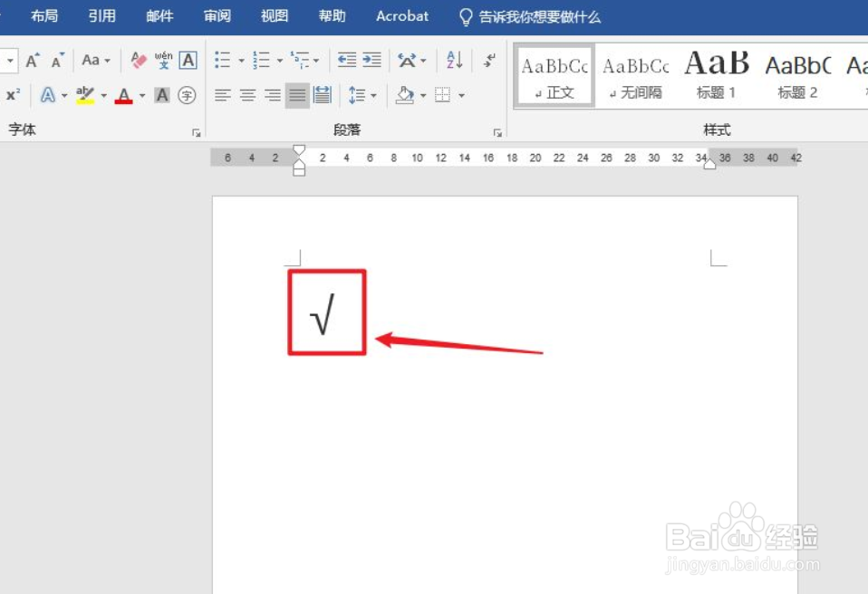The height and width of the screenshot is (594, 868).
Task: Apply paragraph shading paint bucket
Action: pos(405,95)
